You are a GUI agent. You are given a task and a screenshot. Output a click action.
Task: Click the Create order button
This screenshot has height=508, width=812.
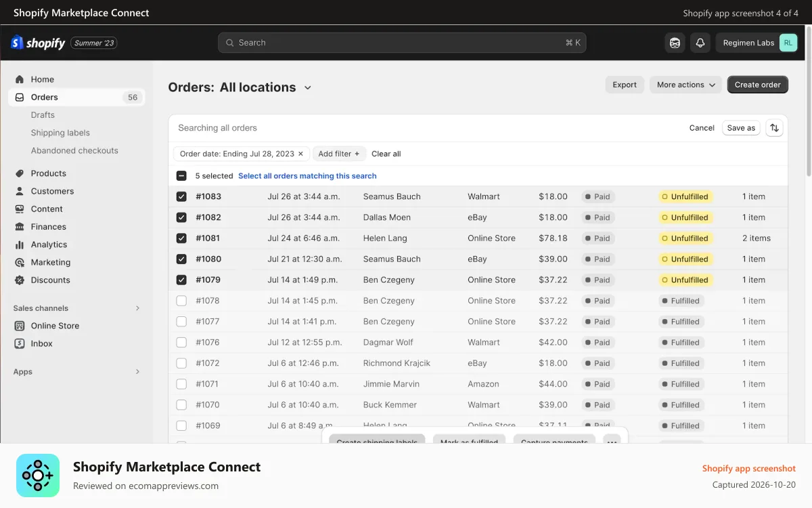click(757, 85)
